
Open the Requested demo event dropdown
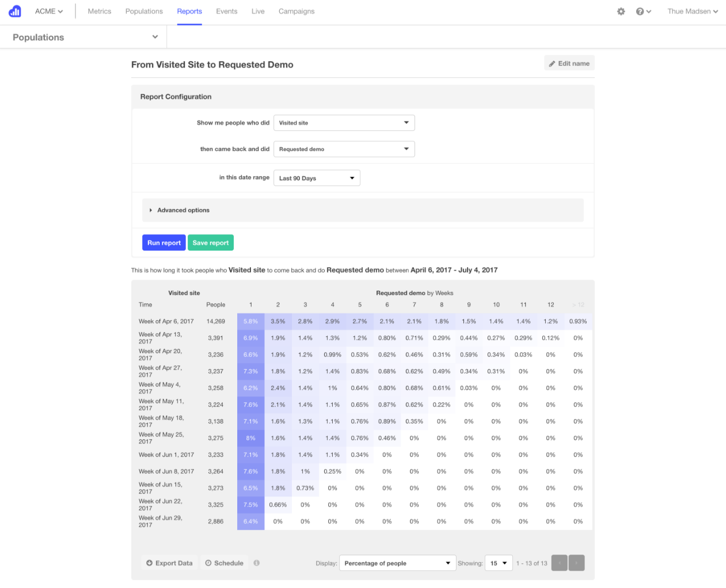point(344,149)
